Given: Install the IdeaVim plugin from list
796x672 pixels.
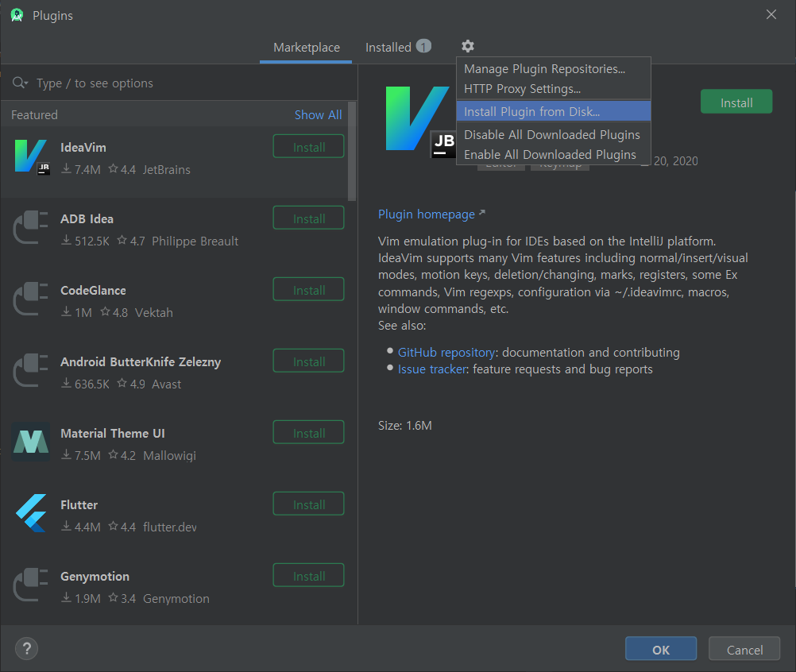Looking at the screenshot, I should [309, 147].
